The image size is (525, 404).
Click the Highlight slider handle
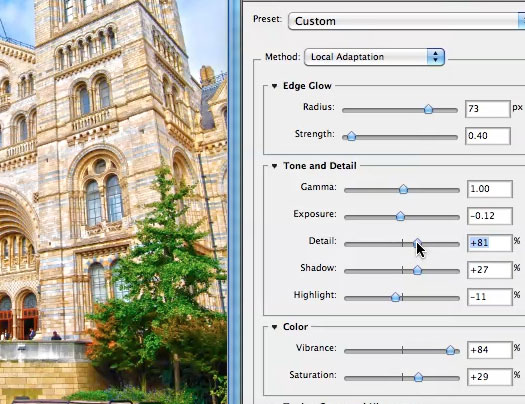click(x=396, y=297)
